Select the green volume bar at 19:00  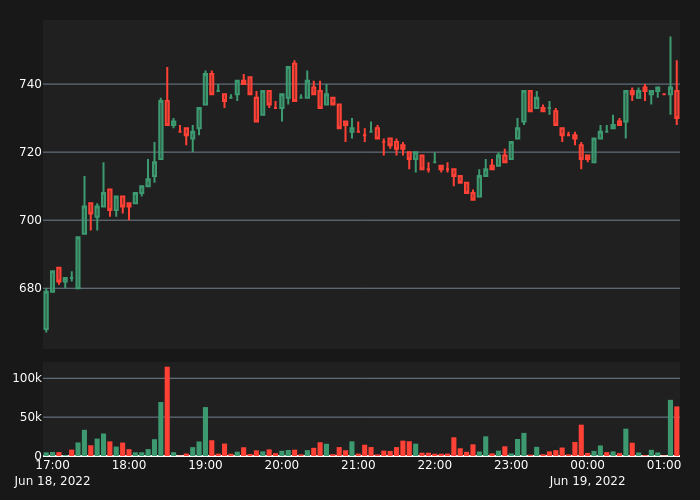[205, 431]
